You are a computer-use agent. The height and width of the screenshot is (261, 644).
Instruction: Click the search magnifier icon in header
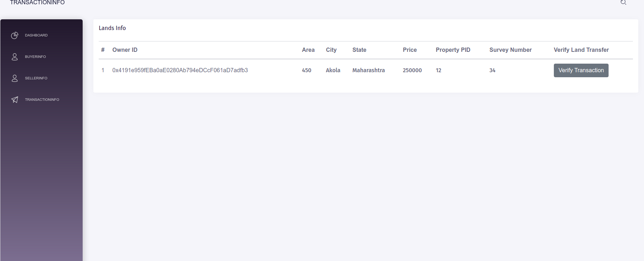623,2
